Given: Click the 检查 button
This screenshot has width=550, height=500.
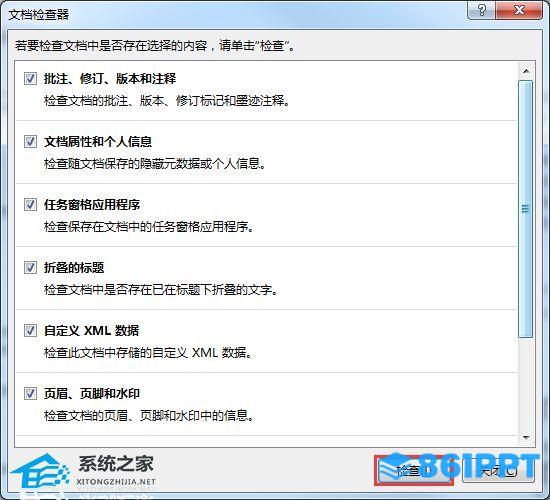Looking at the screenshot, I should 414,471.
